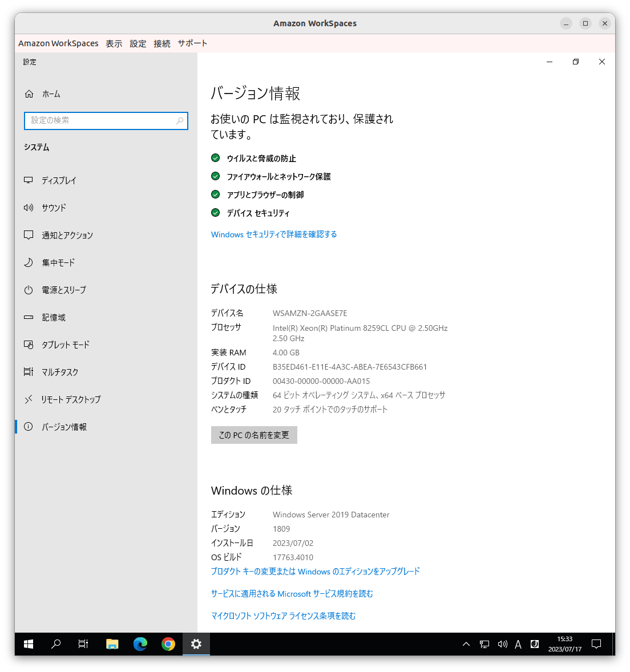Open リモート デスクトップ settings

click(70, 399)
